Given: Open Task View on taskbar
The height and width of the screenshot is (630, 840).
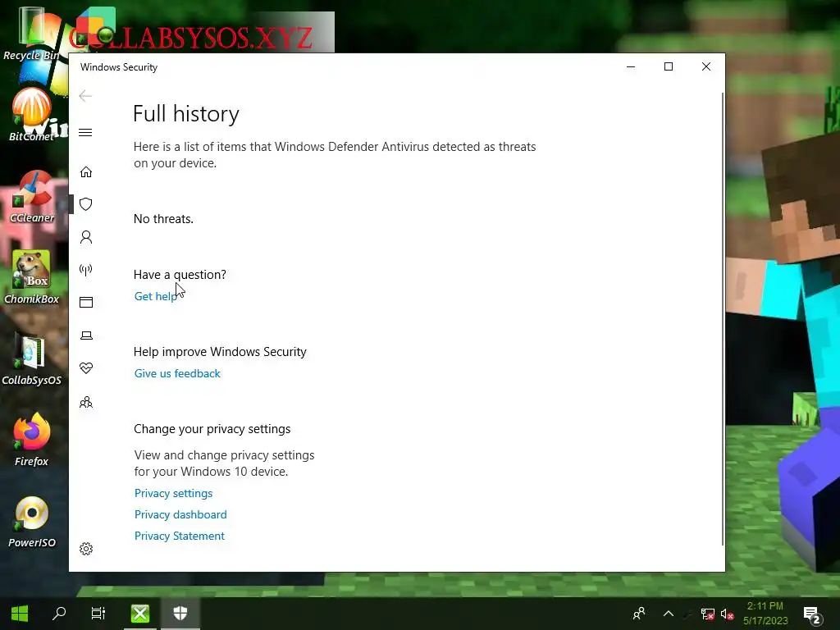Looking at the screenshot, I should (x=98, y=614).
